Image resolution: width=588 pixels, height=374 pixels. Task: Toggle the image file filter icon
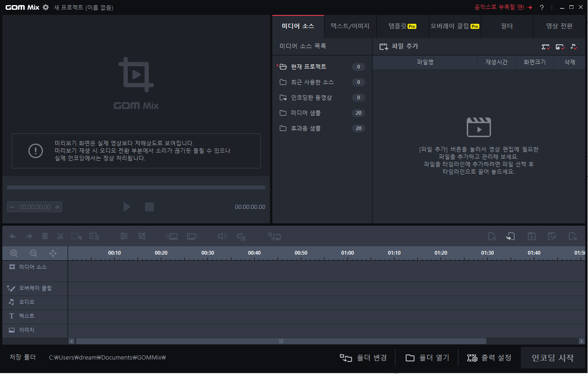tap(560, 47)
